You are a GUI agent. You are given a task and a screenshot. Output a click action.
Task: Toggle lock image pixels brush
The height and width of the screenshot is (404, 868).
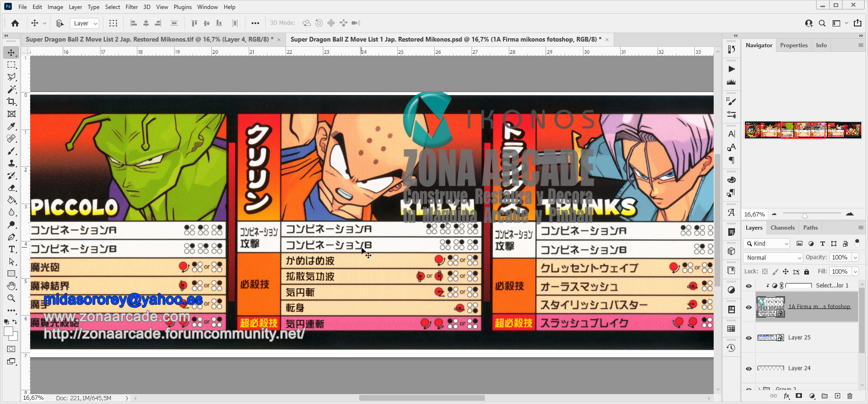coord(775,272)
